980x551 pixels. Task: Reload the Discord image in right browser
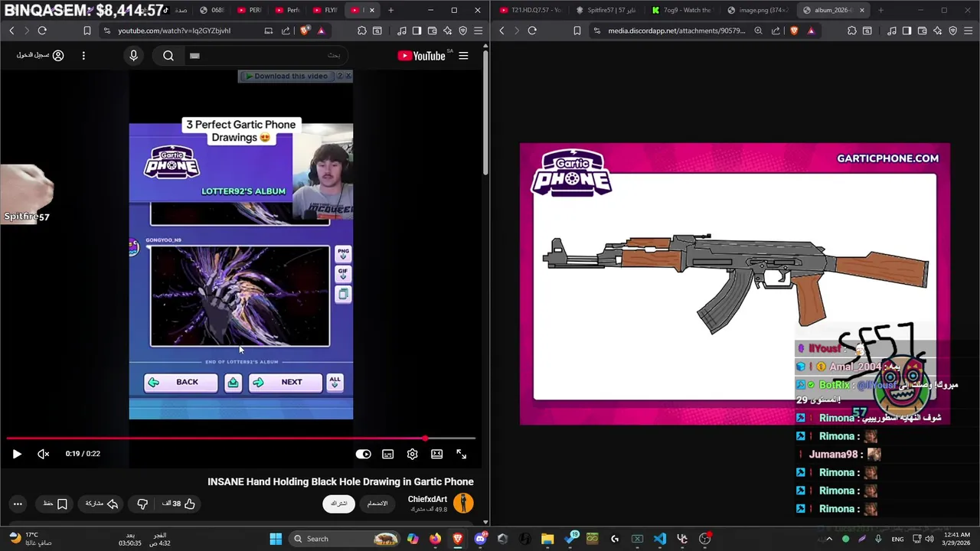(x=532, y=31)
